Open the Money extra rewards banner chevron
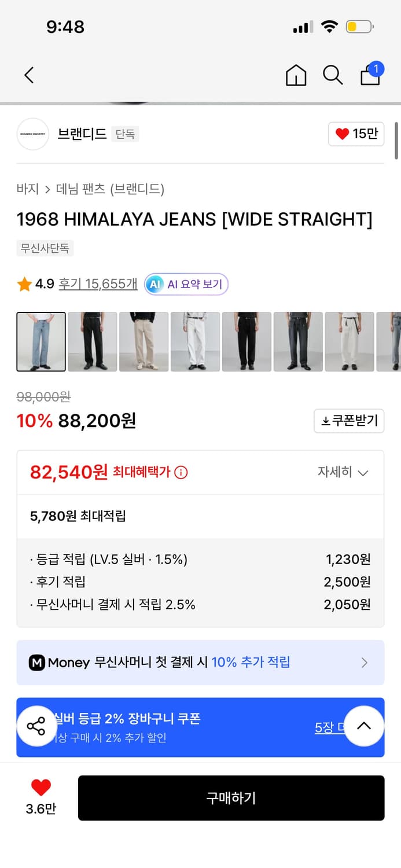The image size is (401, 868). tap(363, 663)
